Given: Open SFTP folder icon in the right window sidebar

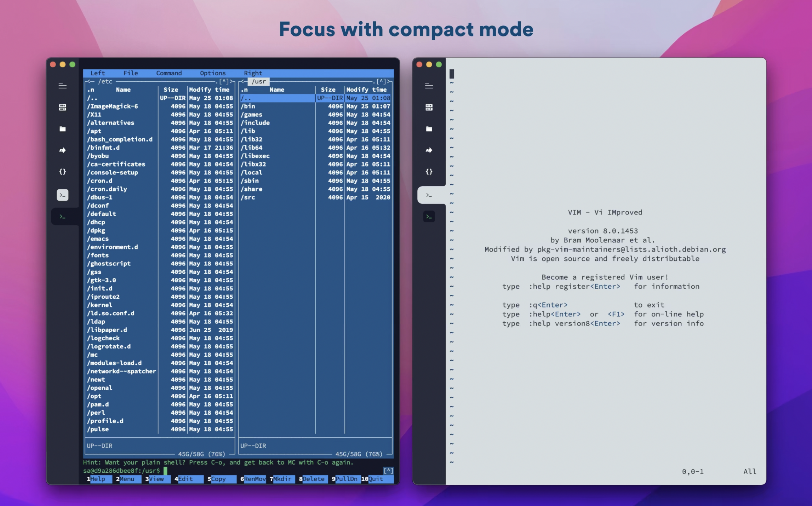Looking at the screenshot, I should tap(429, 129).
